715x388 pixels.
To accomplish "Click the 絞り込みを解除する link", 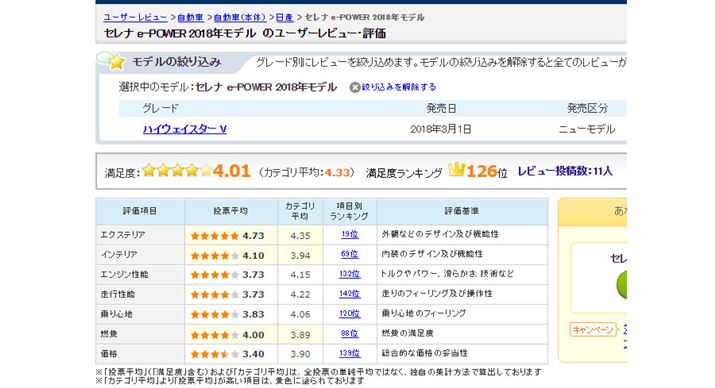I will pyautogui.click(x=399, y=87).
